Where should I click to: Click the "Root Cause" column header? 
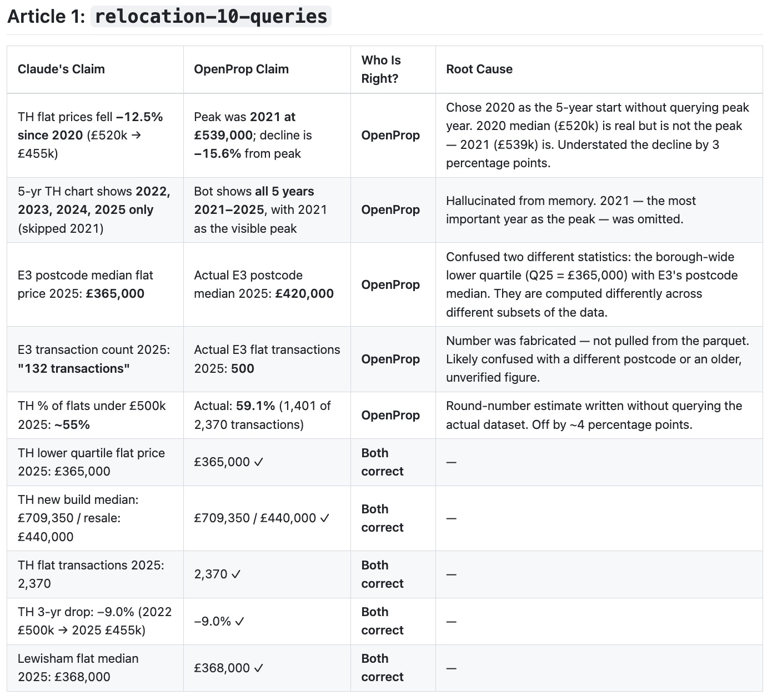pyautogui.click(x=479, y=69)
